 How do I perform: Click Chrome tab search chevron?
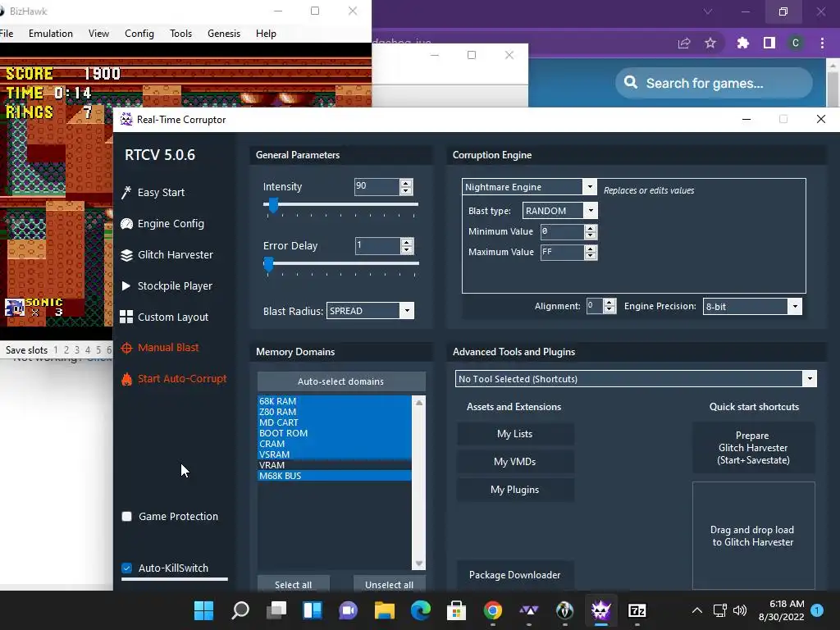[x=708, y=11]
